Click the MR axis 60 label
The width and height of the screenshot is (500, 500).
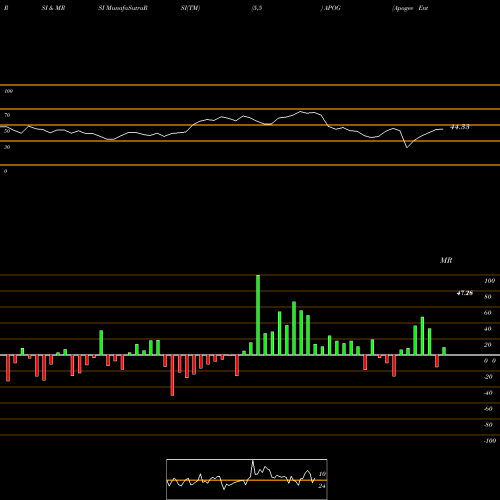[487, 313]
